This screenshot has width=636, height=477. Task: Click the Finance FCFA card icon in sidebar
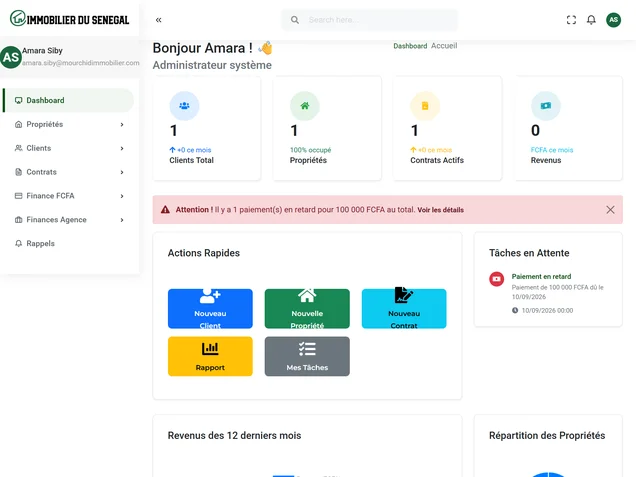(x=18, y=196)
